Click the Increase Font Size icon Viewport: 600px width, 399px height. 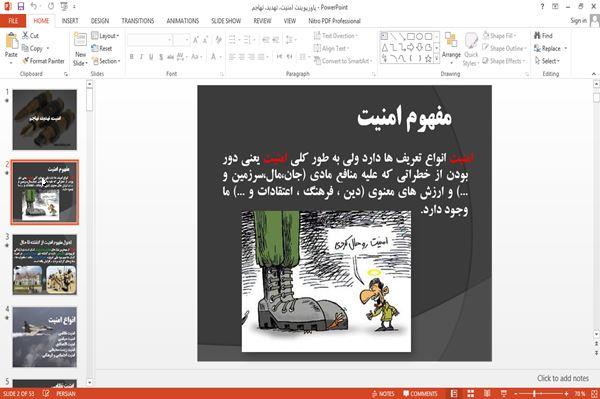point(196,40)
